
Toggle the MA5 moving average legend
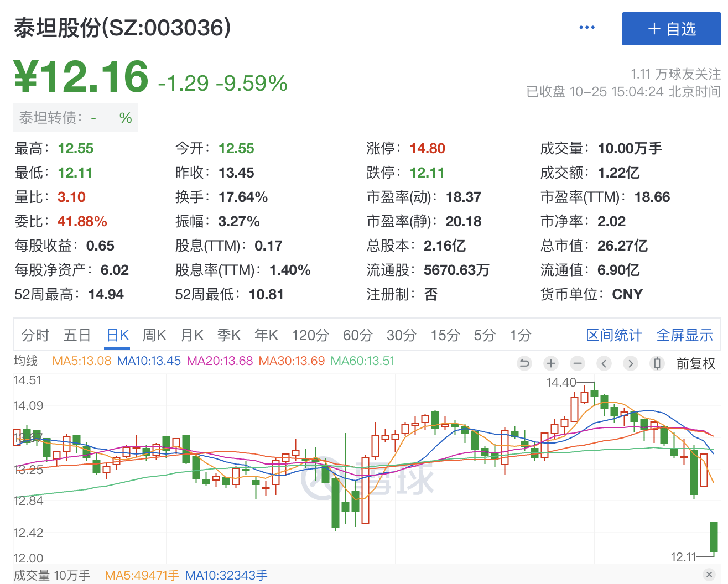click(81, 361)
